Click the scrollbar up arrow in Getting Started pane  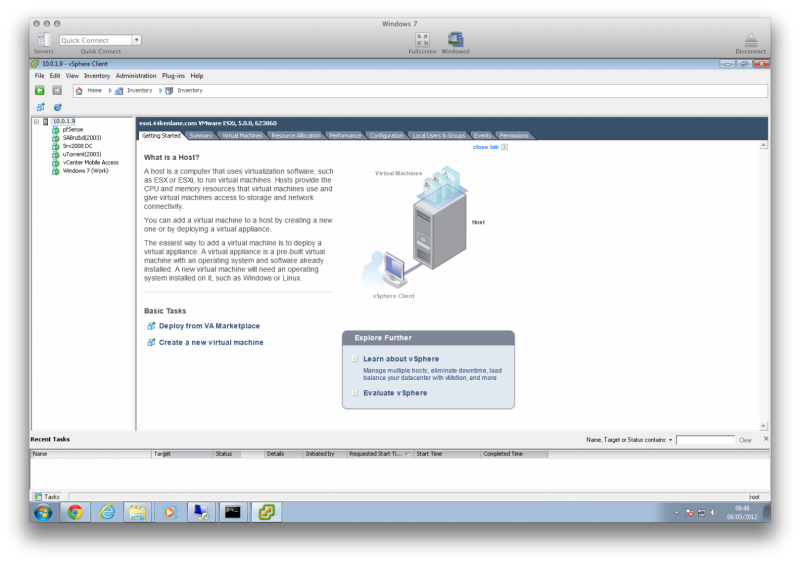pyautogui.click(x=763, y=145)
